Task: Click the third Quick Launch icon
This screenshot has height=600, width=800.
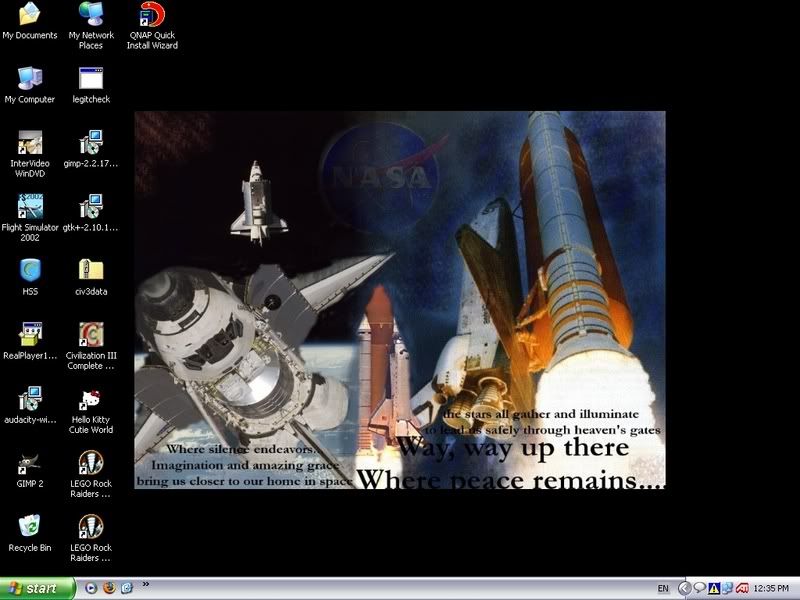Action: tap(126, 588)
